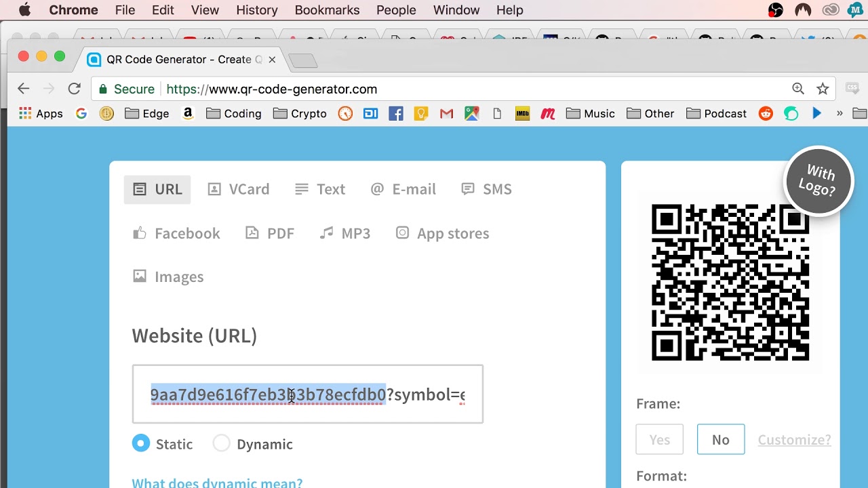
Task: Open a new browser tab
Action: click(303, 60)
